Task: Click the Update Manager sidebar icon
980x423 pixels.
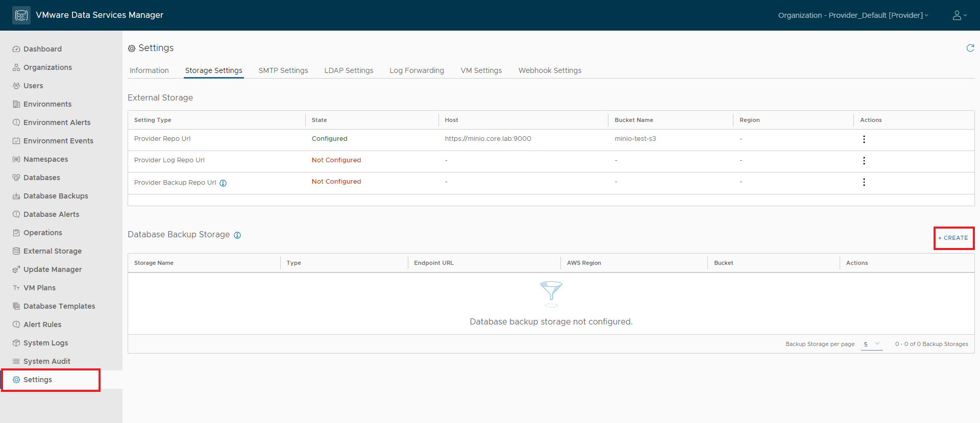Action: click(16, 269)
